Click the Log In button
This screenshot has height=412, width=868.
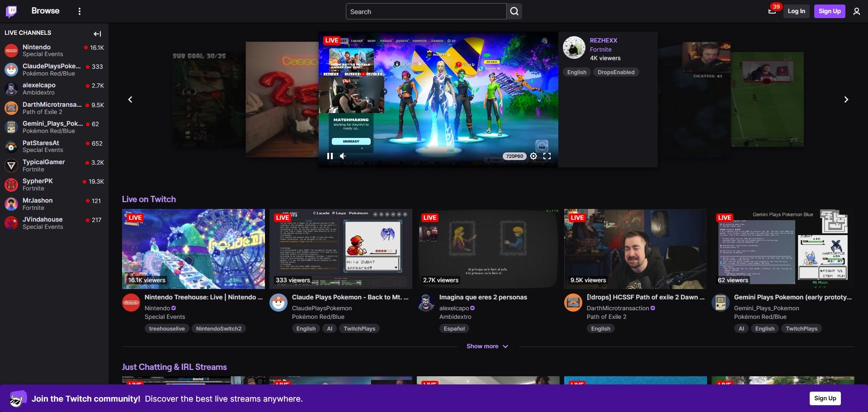[x=796, y=11]
